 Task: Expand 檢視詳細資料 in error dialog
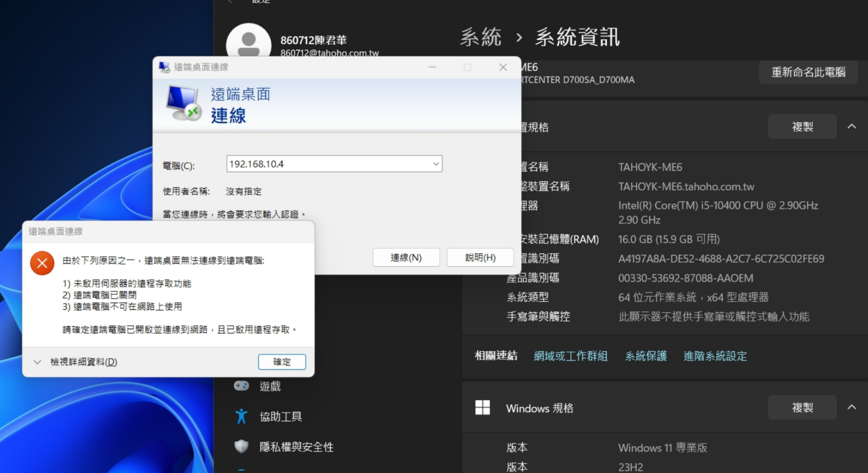point(37,362)
